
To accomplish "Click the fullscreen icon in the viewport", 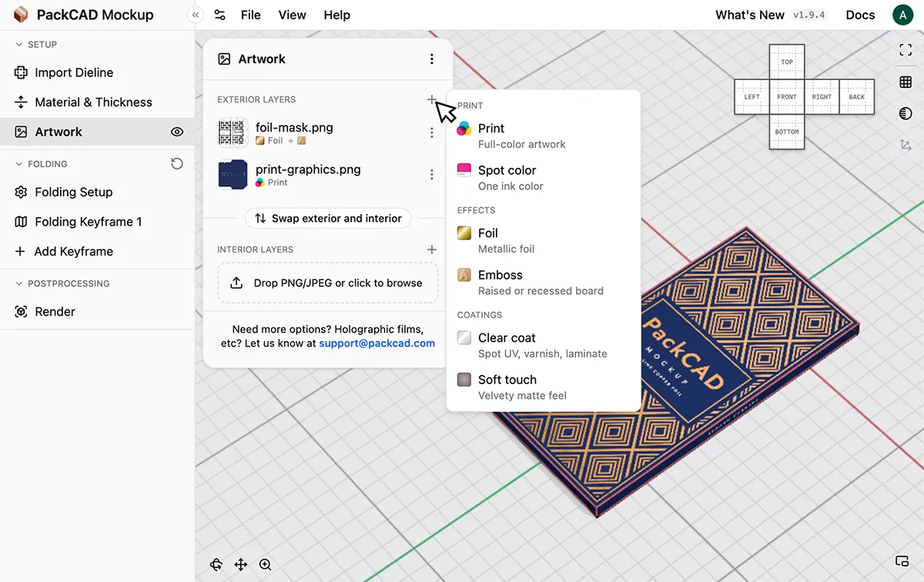I will [x=906, y=50].
